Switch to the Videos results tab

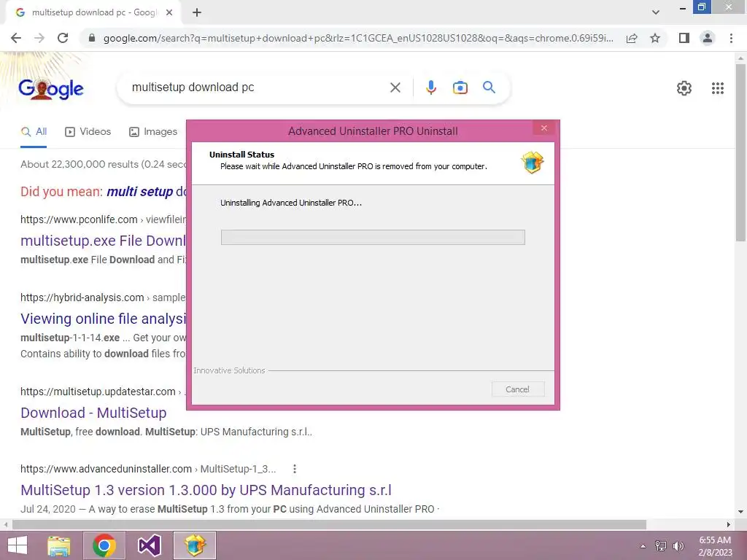click(88, 132)
